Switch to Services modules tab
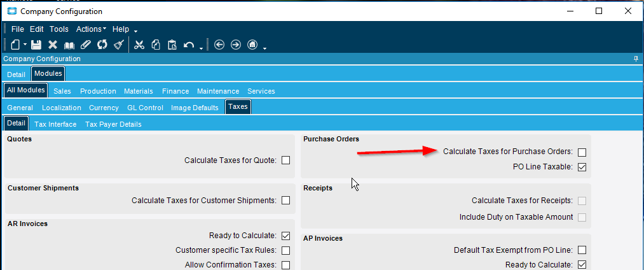Screen dimensions: 644x270 click(x=261, y=91)
